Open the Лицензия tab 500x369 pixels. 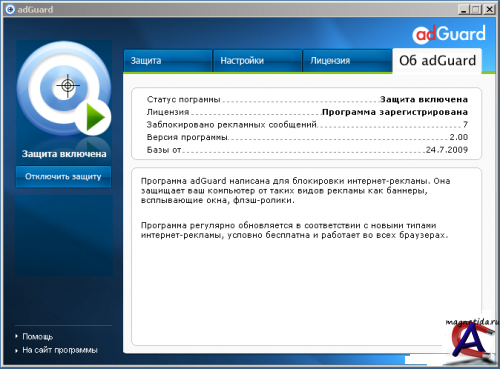tap(347, 61)
